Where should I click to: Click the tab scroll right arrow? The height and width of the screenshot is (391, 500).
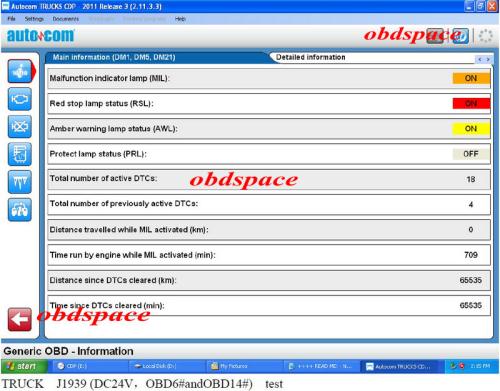(488, 59)
